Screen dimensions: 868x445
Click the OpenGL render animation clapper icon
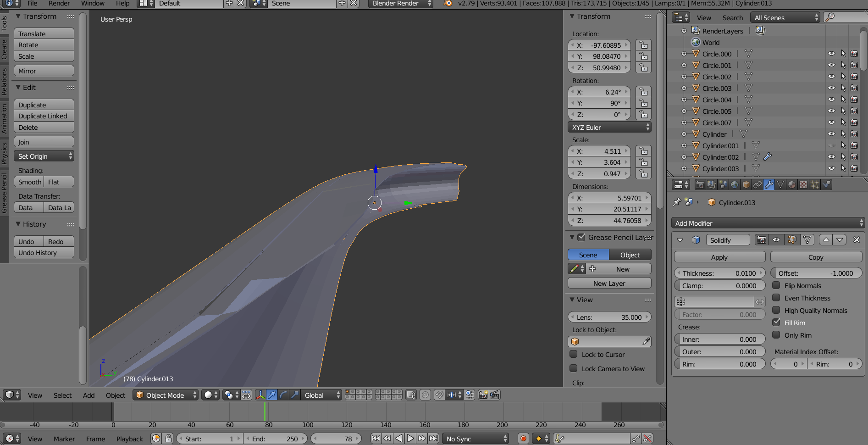pyautogui.click(x=495, y=395)
